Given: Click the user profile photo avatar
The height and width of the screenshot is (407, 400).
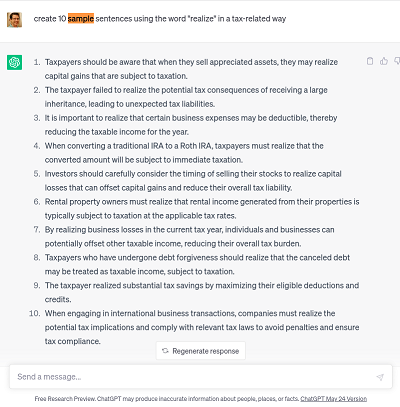Looking at the screenshot, I should [14, 20].
